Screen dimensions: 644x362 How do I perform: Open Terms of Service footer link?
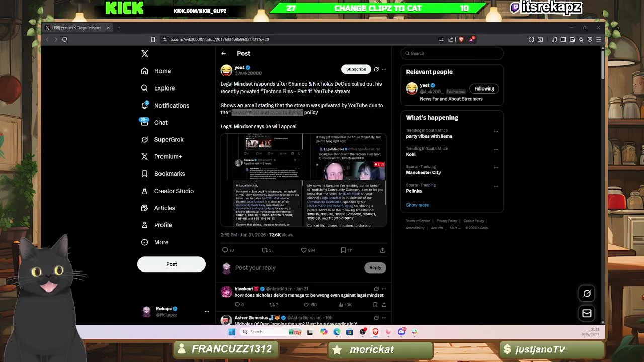pos(418,221)
